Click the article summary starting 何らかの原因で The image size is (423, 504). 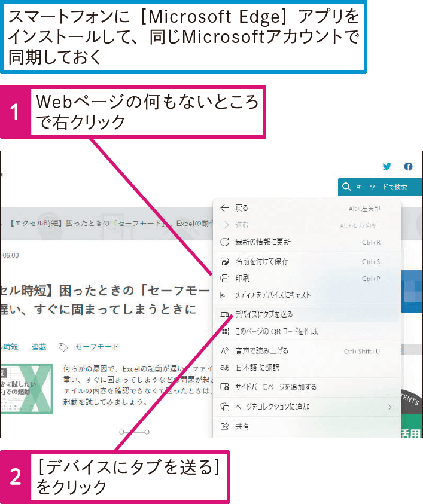coord(138,385)
